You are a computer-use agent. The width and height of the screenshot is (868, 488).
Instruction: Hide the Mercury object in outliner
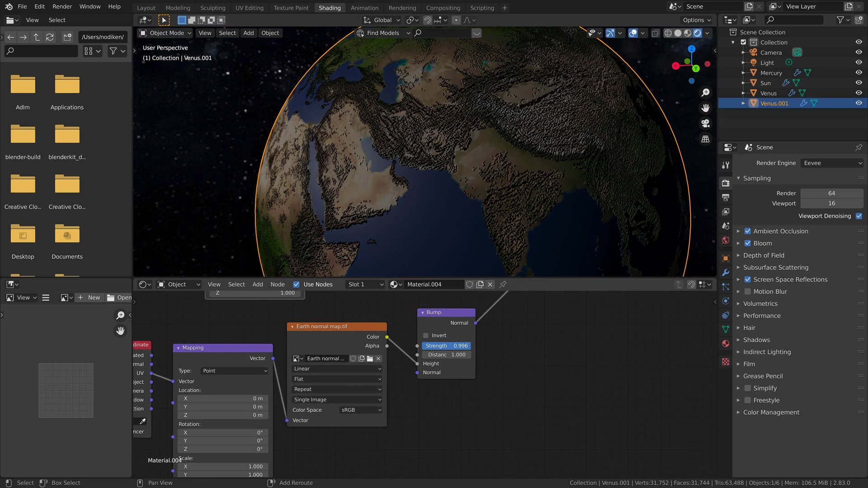[859, 73]
